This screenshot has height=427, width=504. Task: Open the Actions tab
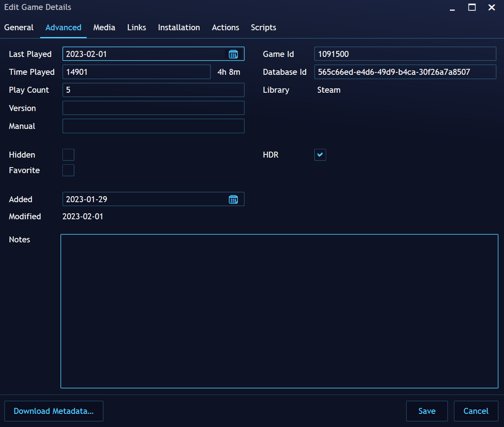point(225,27)
